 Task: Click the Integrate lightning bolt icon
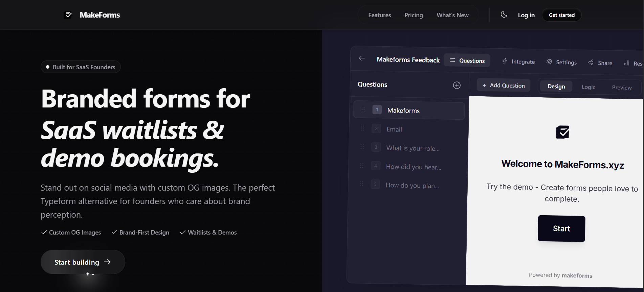click(x=505, y=61)
